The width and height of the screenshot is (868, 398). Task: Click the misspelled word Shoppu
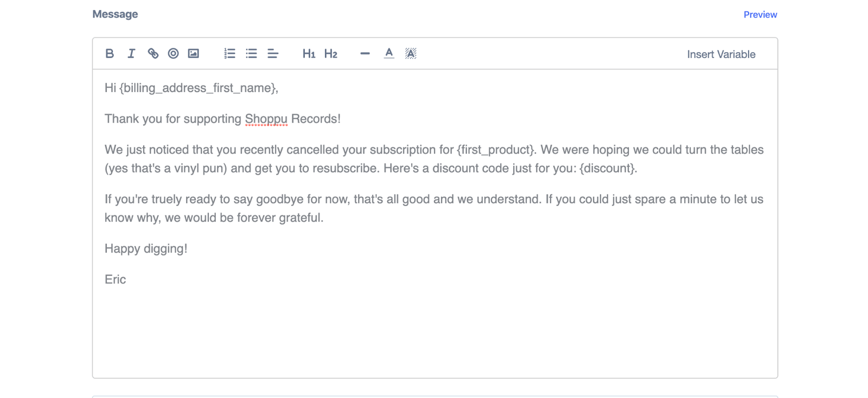tap(266, 119)
